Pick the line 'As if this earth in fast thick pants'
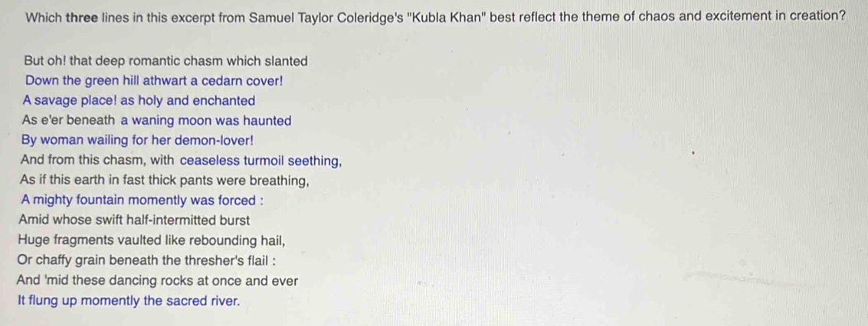 165,181
